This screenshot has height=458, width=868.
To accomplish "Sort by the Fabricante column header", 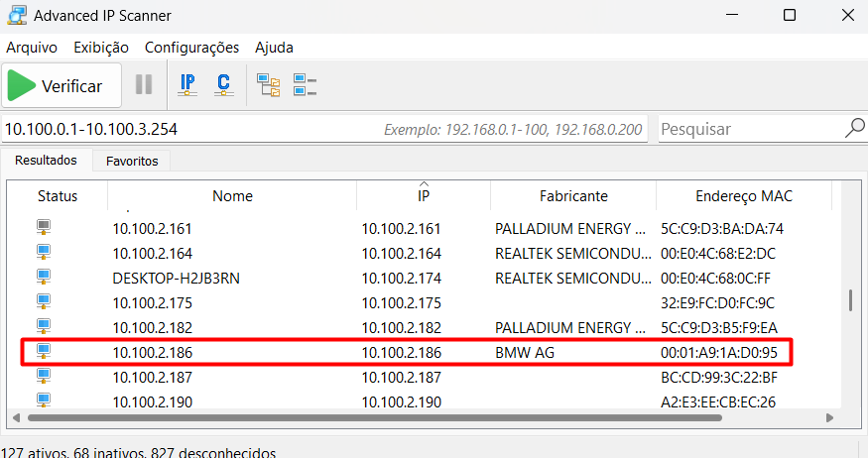I will point(573,196).
